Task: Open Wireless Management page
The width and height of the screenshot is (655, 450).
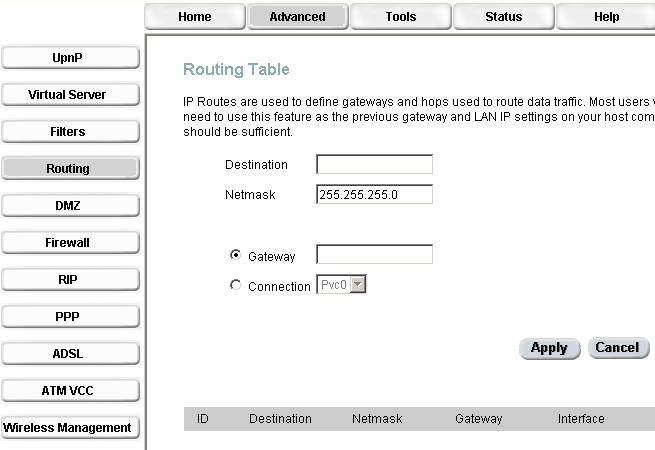Action: point(68,428)
